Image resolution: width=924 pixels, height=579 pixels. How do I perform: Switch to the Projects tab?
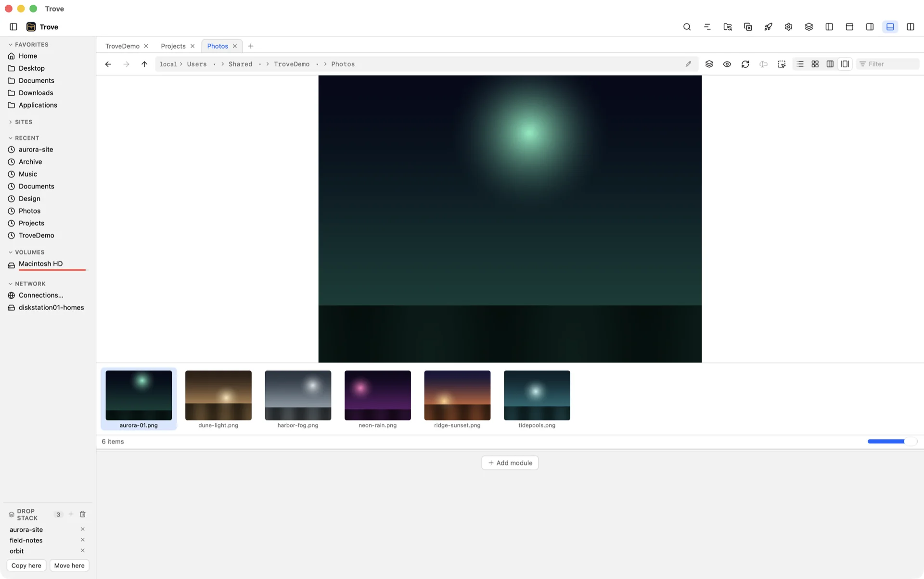[x=173, y=46]
